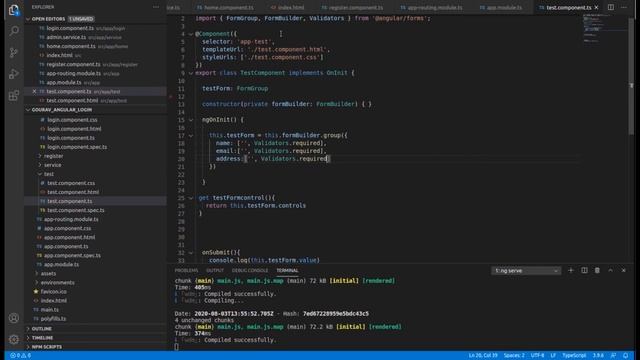Expand the Timeline section
The width and height of the screenshot is (640, 360).
pyautogui.click(x=42, y=338)
